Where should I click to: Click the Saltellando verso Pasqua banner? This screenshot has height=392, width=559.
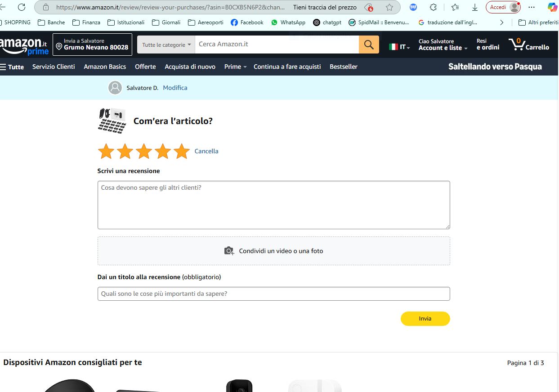[x=495, y=67]
